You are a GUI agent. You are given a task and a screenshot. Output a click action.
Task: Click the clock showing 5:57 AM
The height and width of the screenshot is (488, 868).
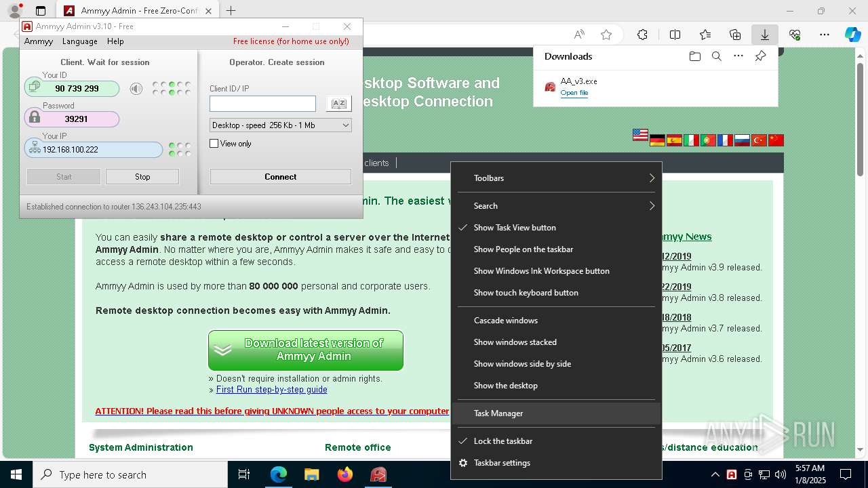click(810, 474)
